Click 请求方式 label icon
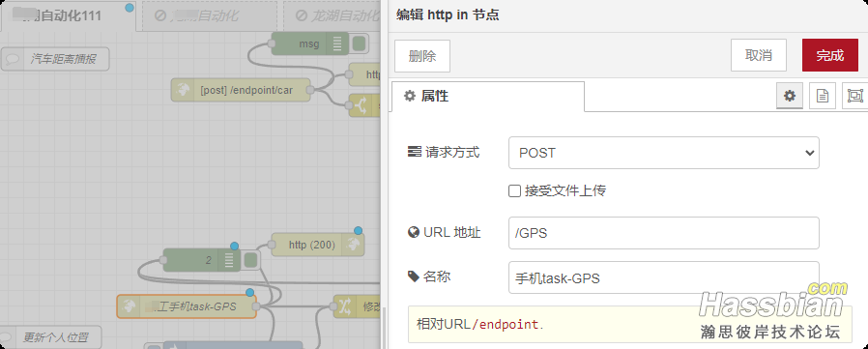The width and height of the screenshot is (868, 349). coord(414,153)
